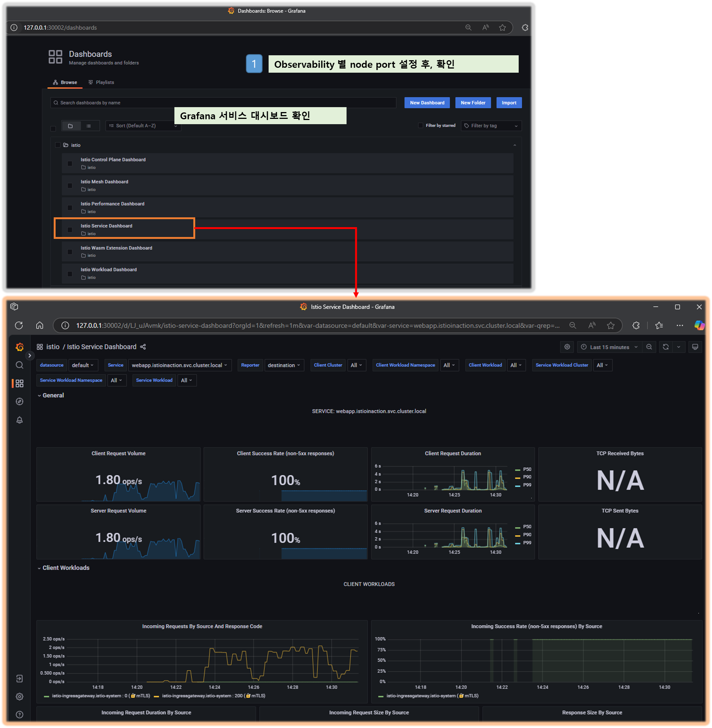Image resolution: width=712 pixels, height=728 pixels.
Task: Click the Search dashboards by name field
Action: point(223,103)
